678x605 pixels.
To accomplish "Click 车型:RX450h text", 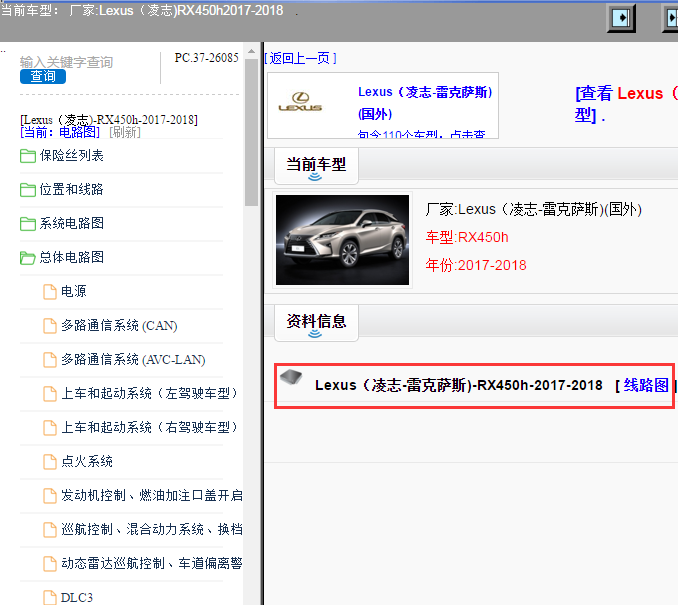I will pos(467,237).
